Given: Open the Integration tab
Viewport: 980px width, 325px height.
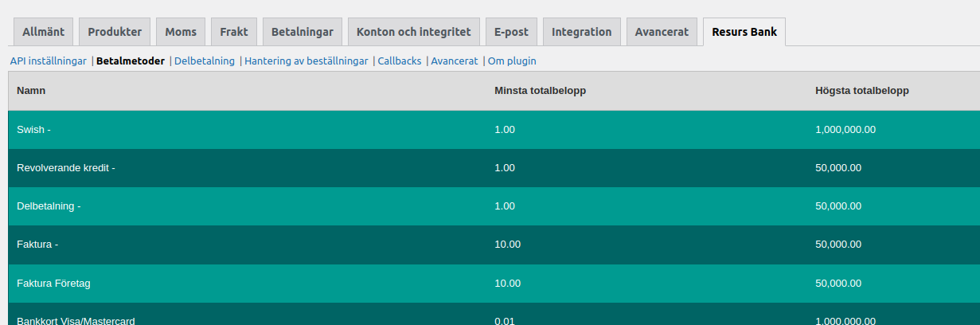Looking at the screenshot, I should (582, 33).
